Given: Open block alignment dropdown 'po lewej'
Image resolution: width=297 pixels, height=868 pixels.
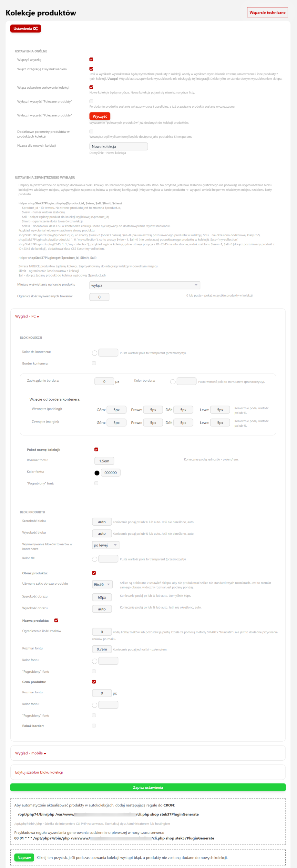Looking at the screenshot, I should tap(105, 545).
